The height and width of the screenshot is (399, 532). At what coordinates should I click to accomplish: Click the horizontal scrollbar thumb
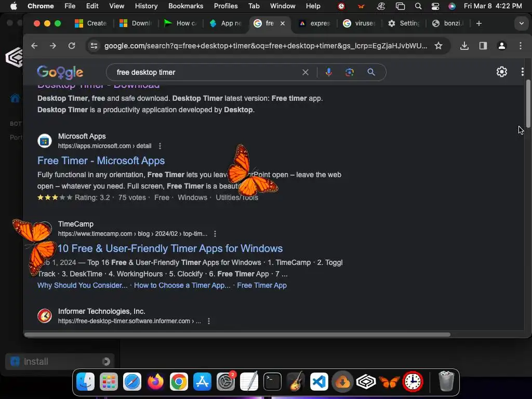[237, 335]
